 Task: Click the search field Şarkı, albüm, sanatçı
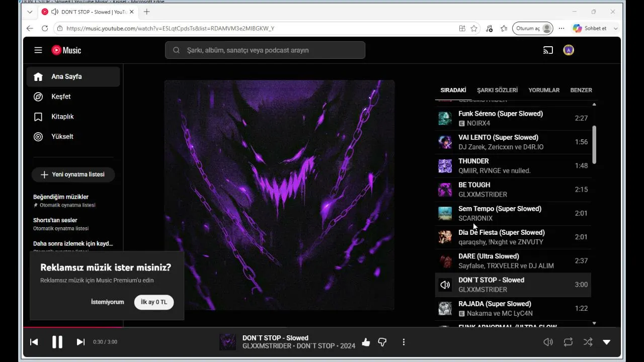pyautogui.click(x=265, y=50)
